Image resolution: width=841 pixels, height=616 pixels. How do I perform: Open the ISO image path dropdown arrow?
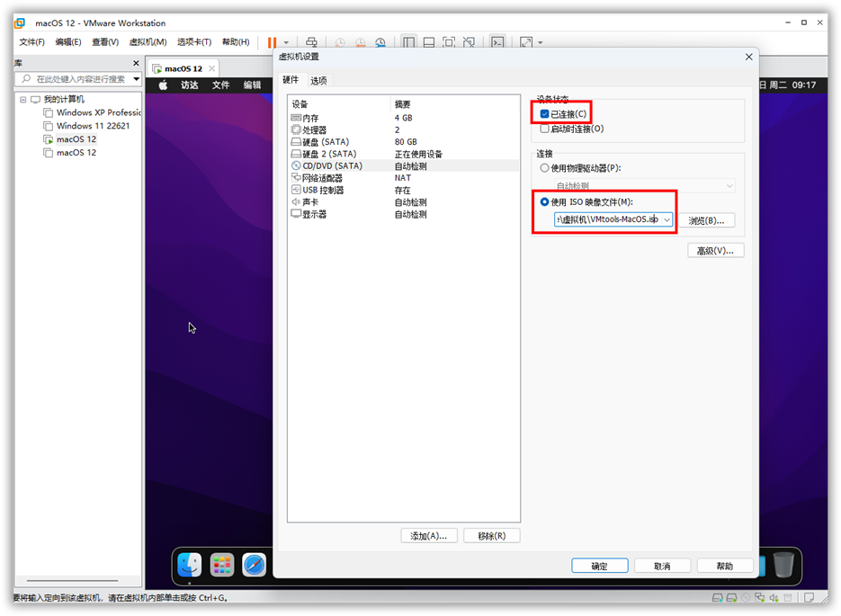[667, 219]
